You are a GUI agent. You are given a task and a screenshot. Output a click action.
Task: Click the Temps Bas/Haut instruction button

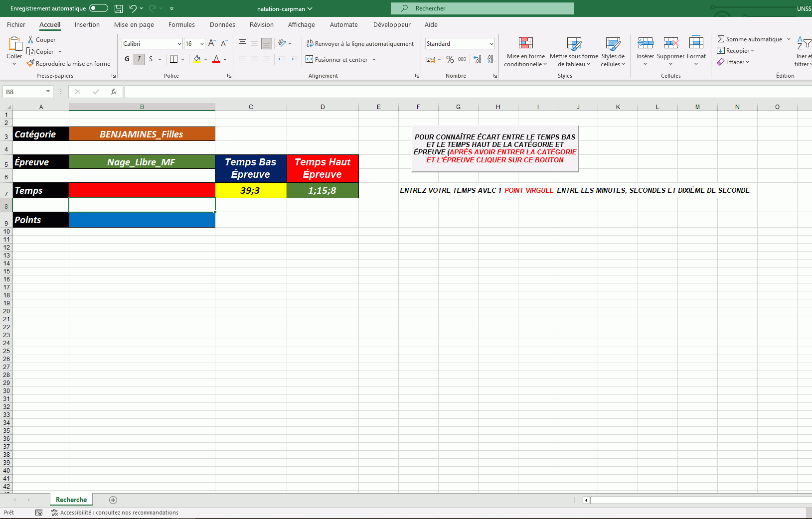tap(495, 148)
